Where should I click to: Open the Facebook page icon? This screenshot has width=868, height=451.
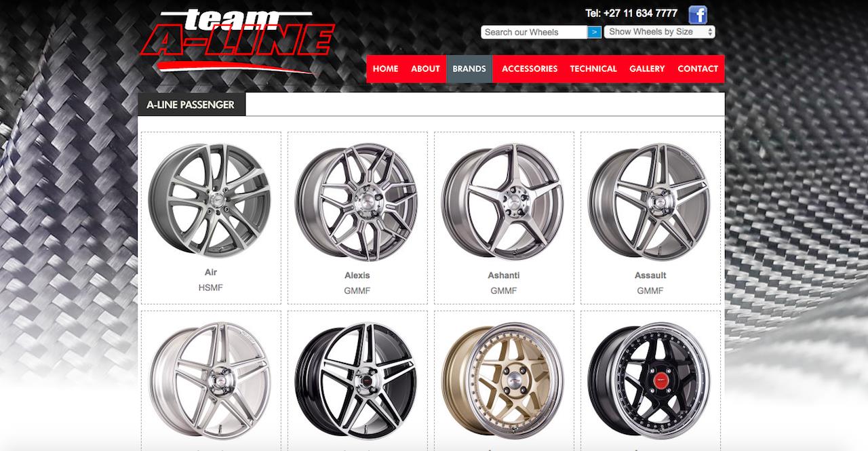point(698,14)
